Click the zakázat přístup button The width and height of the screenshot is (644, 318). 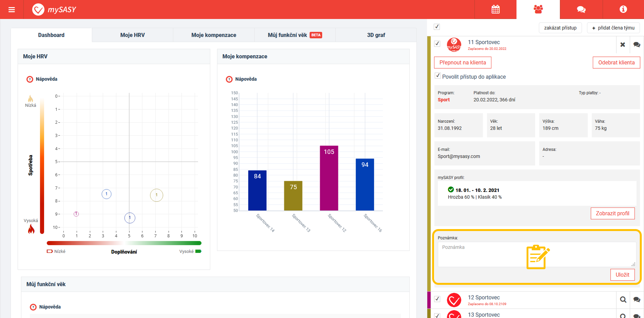coord(560,28)
